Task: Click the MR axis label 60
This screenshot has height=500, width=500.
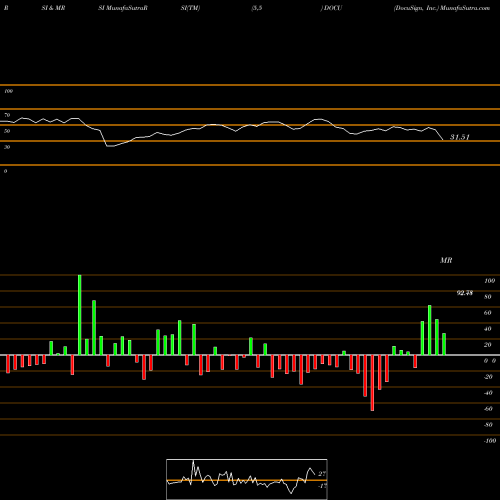Action: tap(488, 313)
